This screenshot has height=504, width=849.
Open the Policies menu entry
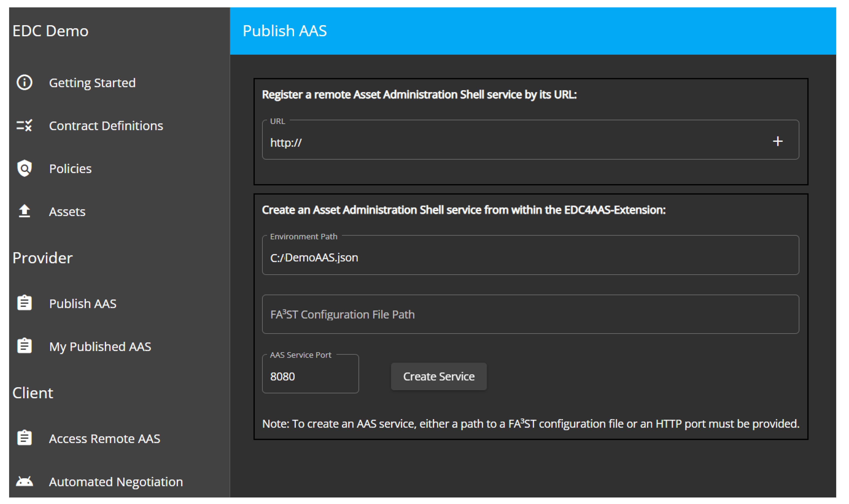pyautogui.click(x=70, y=169)
